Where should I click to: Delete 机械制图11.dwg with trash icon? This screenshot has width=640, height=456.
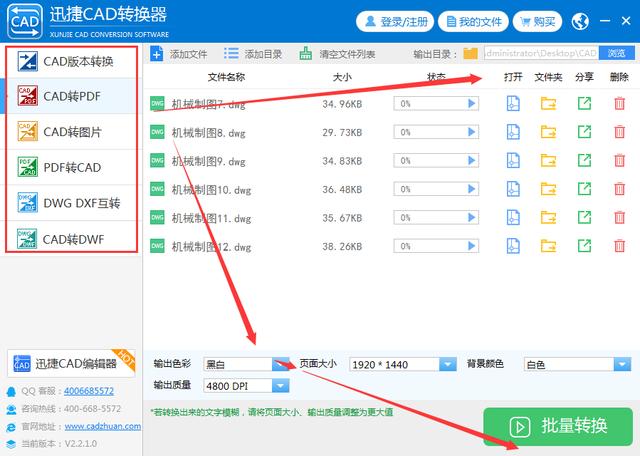(619, 218)
